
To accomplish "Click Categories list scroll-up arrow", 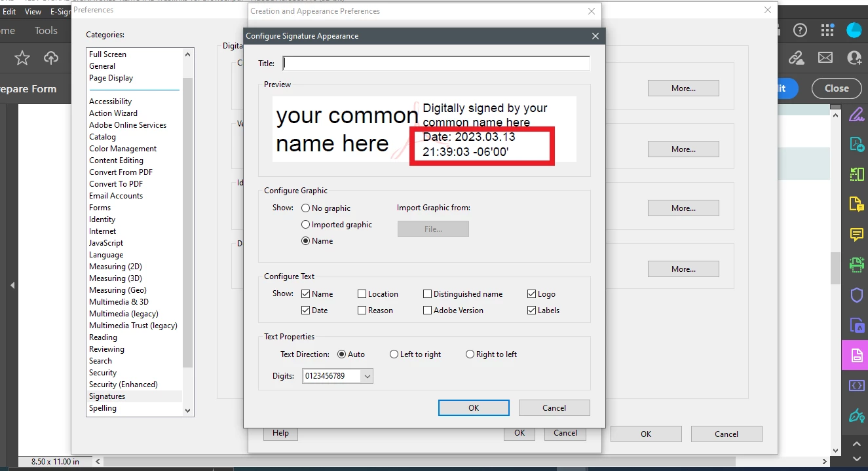I will 188,54.
